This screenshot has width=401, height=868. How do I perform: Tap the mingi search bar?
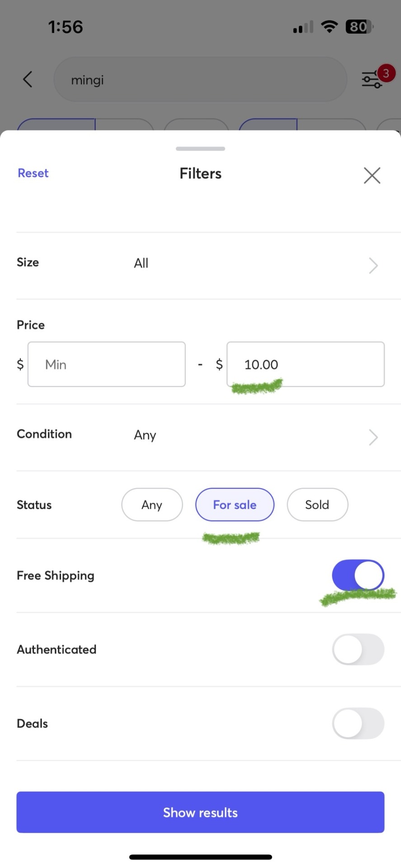coord(200,79)
